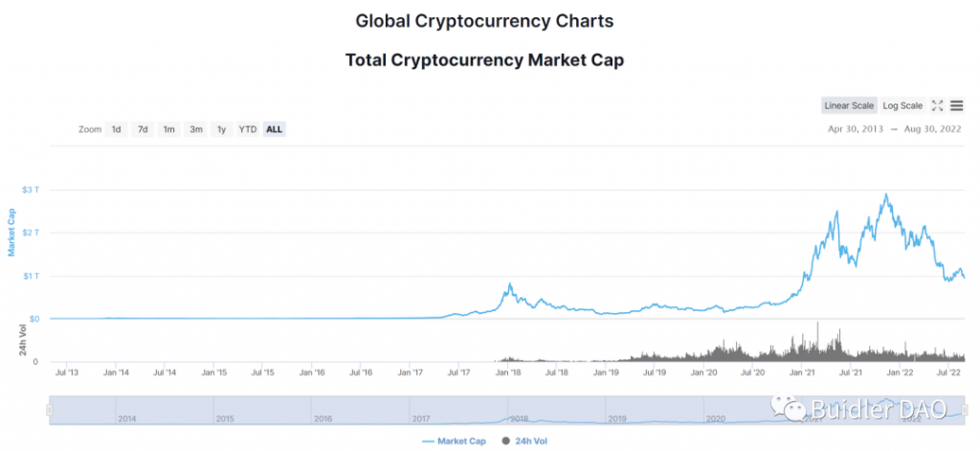Choose the 3m zoom range
The height and width of the screenshot is (451, 980).
tap(196, 129)
